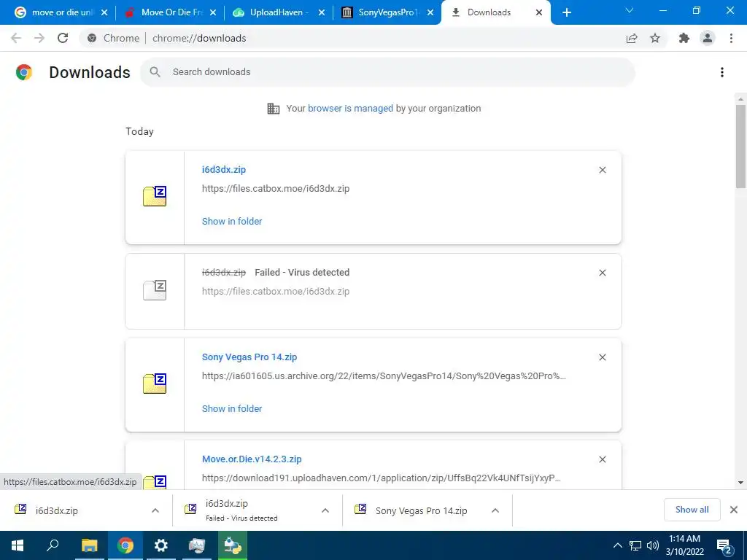The width and height of the screenshot is (747, 560).
Task: Click the zip icon for Sony Vegas Pro 14.zip
Action: pyautogui.click(x=155, y=384)
